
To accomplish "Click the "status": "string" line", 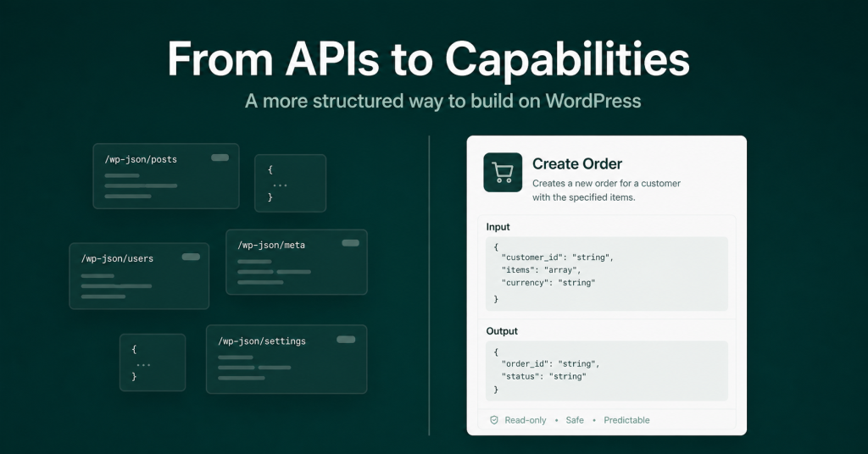I will tap(543, 377).
